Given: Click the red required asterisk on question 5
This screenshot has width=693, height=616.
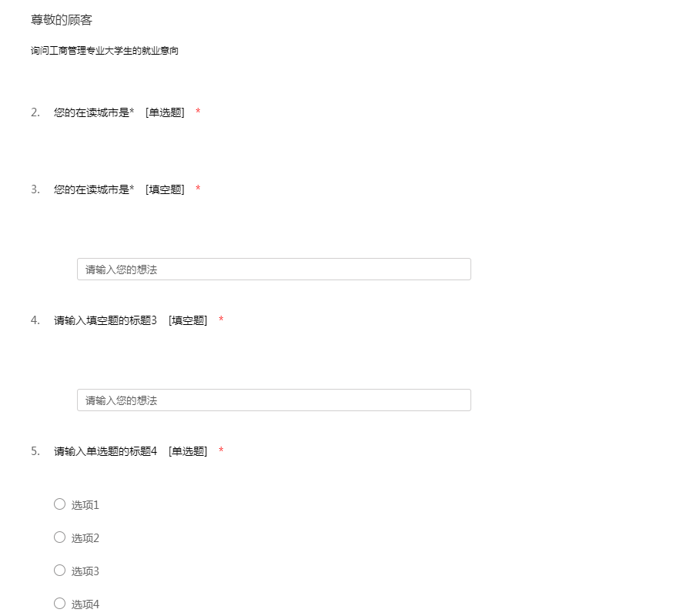Looking at the screenshot, I should click(x=221, y=451).
